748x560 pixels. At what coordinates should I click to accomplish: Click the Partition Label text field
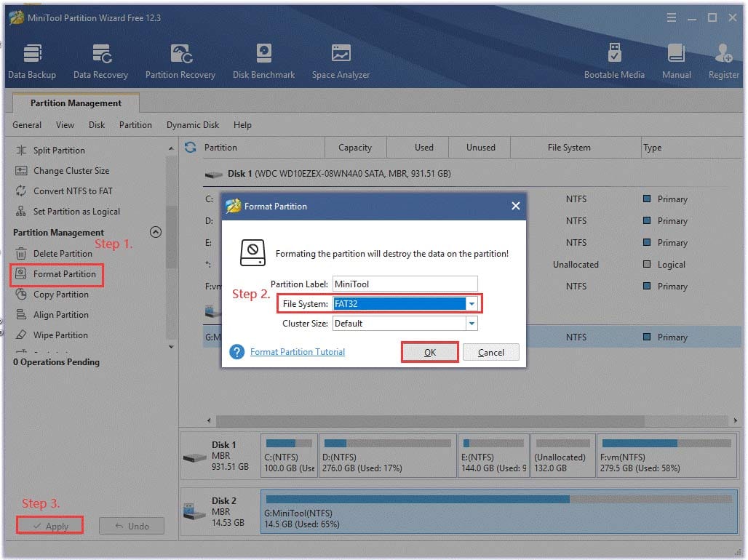click(x=405, y=284)
